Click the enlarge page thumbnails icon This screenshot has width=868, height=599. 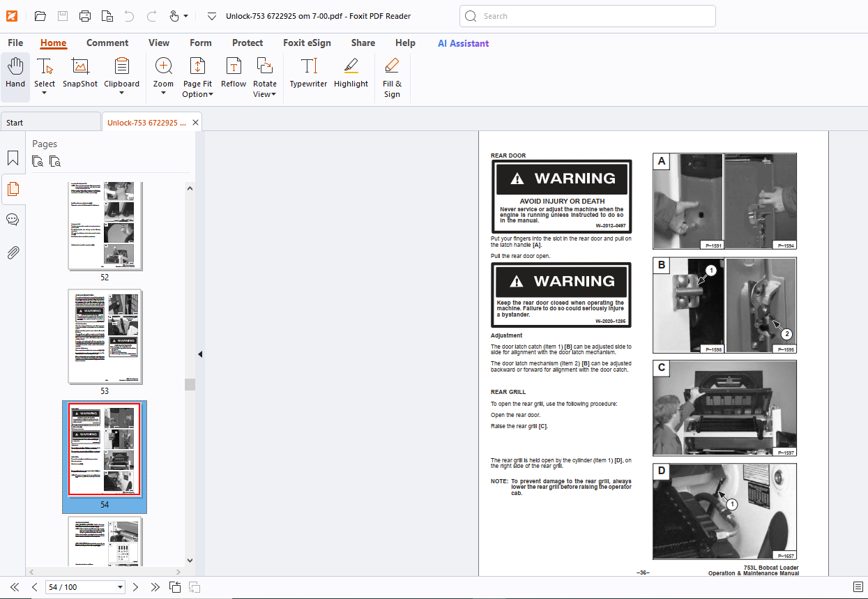coord(38,161)
